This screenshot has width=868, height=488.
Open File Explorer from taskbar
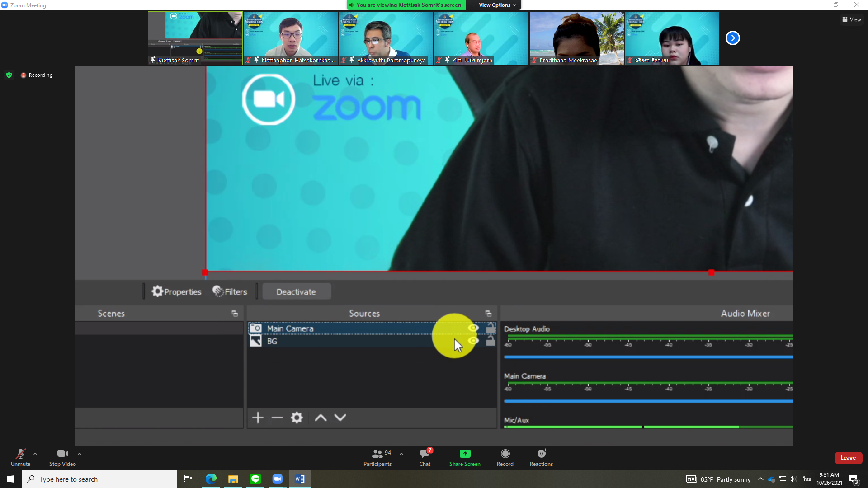(233, 479)
